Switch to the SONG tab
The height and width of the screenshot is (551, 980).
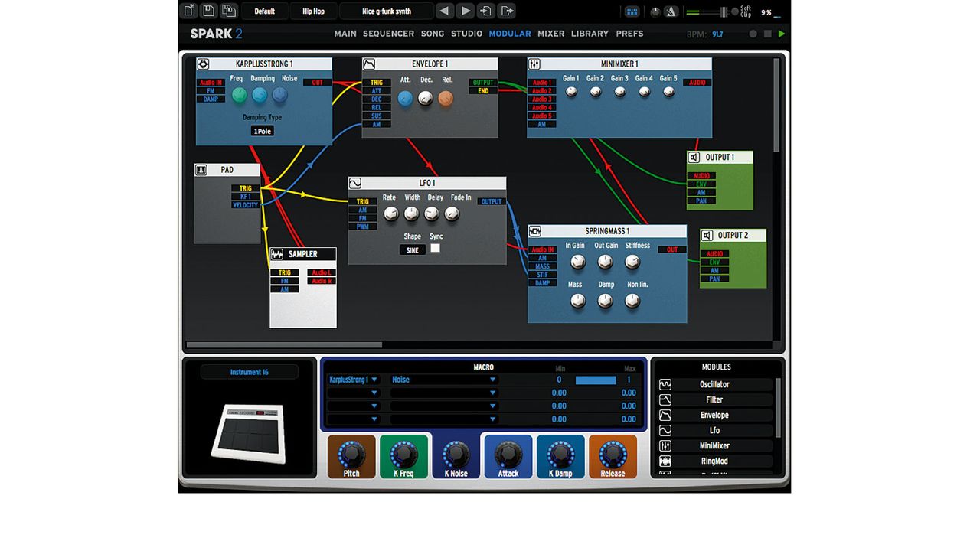click(x=433, y=34)
